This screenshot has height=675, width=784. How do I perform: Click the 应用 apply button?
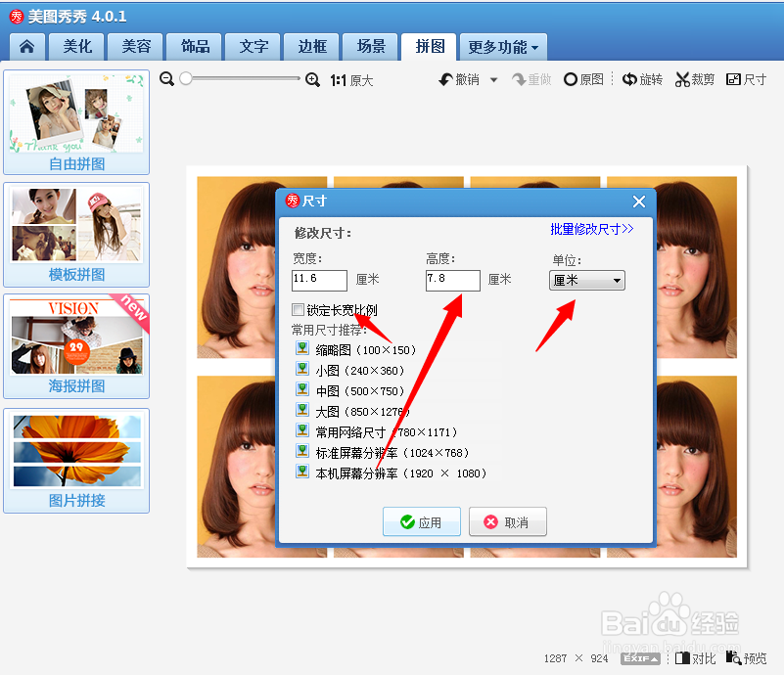(x=422, y=521)
